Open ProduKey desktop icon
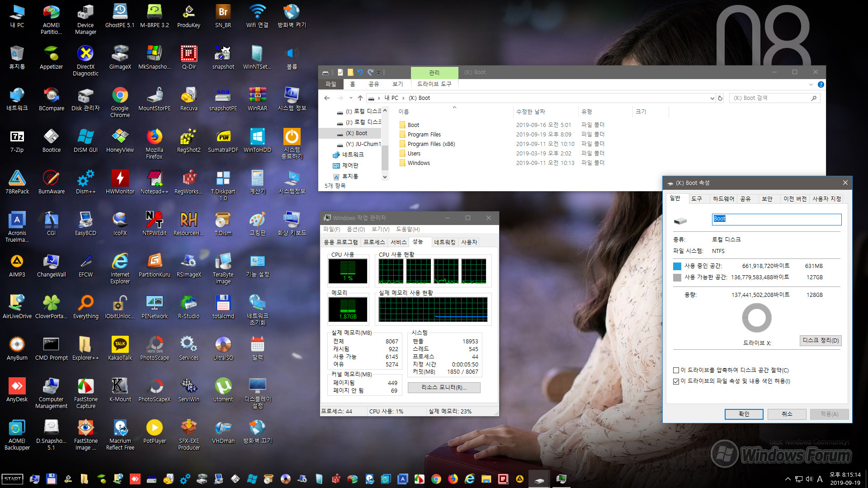The width and height of the screenshot is (868, 488). coord(189,16)
